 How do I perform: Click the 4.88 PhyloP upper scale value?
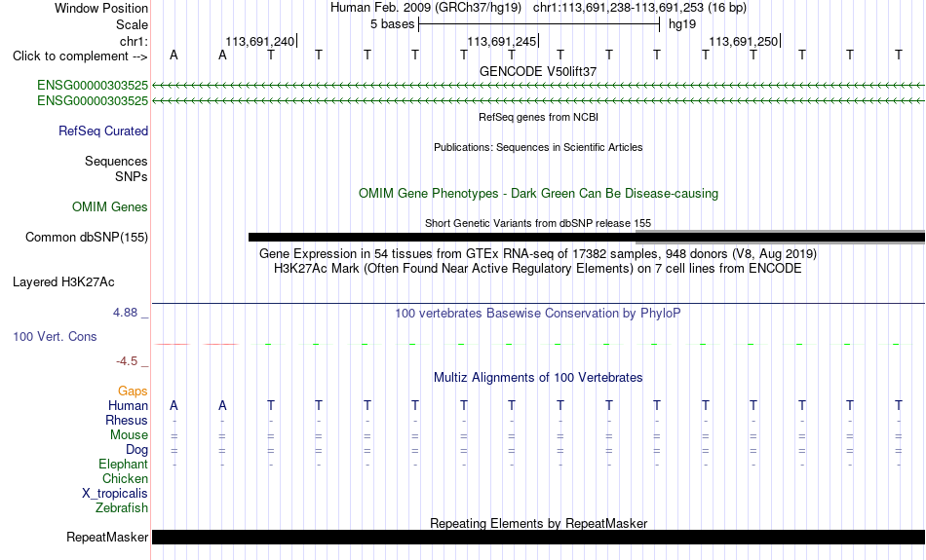[125, 313]
